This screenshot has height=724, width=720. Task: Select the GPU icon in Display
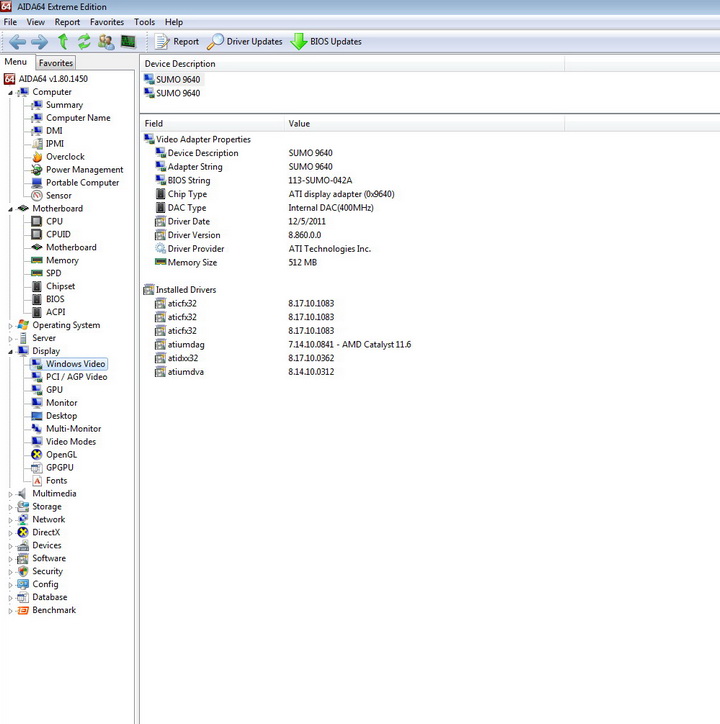(37, 390)
